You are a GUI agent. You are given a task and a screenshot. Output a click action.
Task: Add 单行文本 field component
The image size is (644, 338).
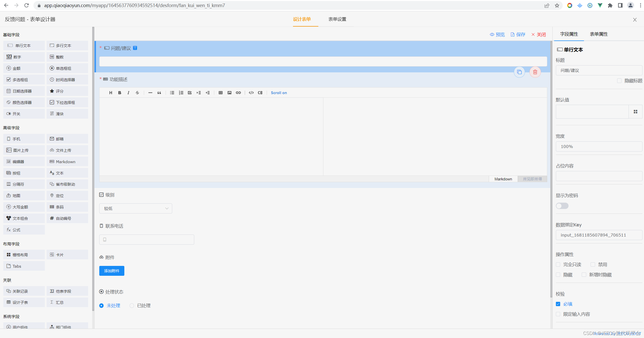24,46
